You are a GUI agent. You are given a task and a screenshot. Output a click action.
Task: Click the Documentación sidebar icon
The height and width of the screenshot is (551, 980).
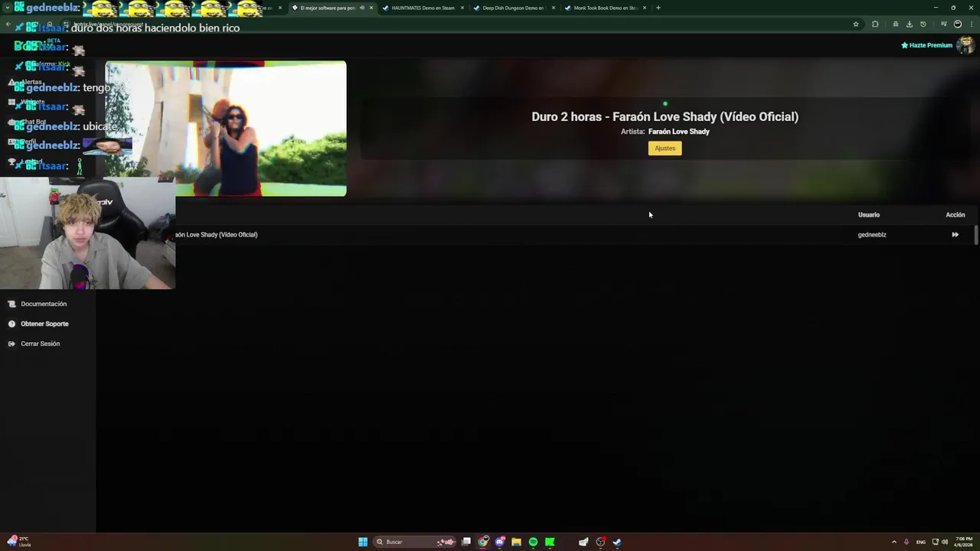click(x=11, y=304)
